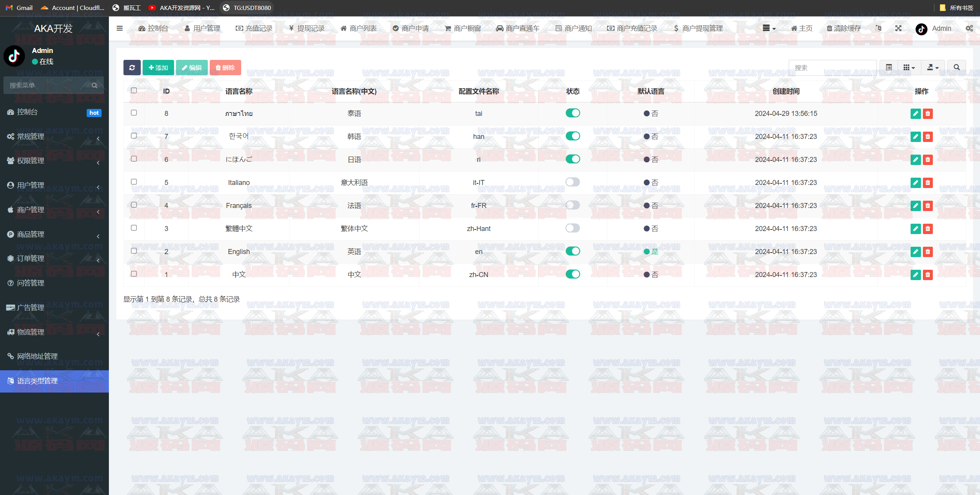Open the settings gears icon top-right
Image resolution: width=980 pixels, height=495 pixels.
pyautogui.click(x=969, y=28)
